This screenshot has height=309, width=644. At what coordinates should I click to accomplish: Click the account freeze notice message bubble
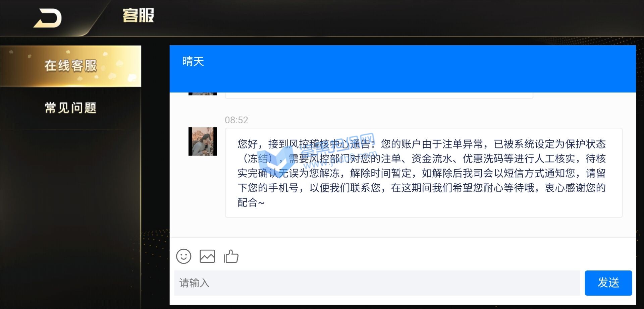pos(424,173)
